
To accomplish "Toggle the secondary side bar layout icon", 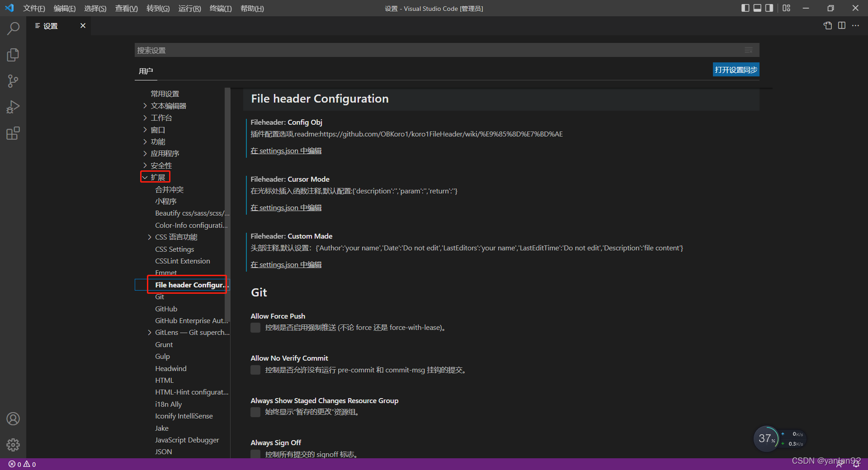I will click(769, 8).
